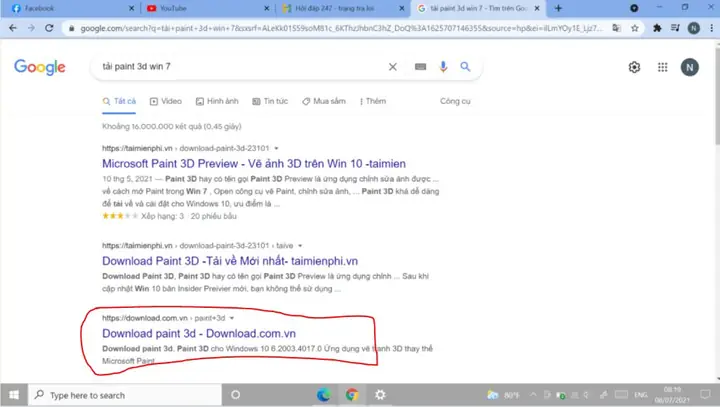This screenshot has width=720, height=407.
Task: Select the Hình ảnh search filter
Action: point(217,102)
